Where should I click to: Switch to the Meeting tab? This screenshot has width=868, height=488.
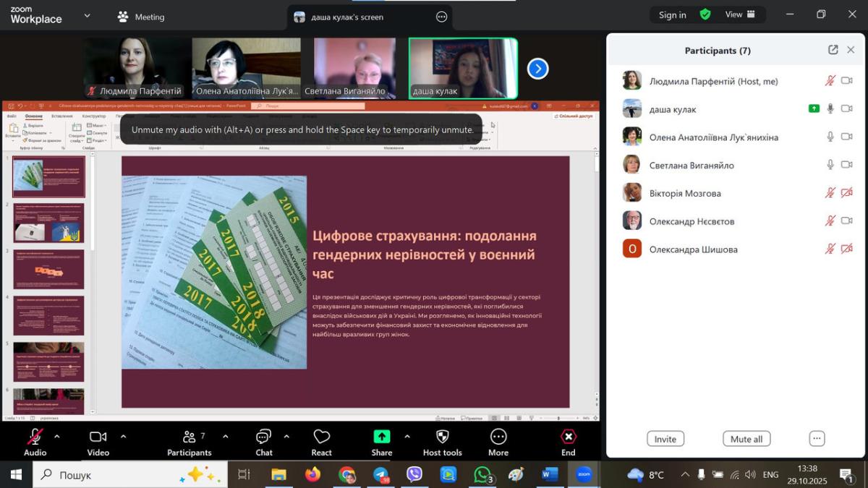click(142, 17)
